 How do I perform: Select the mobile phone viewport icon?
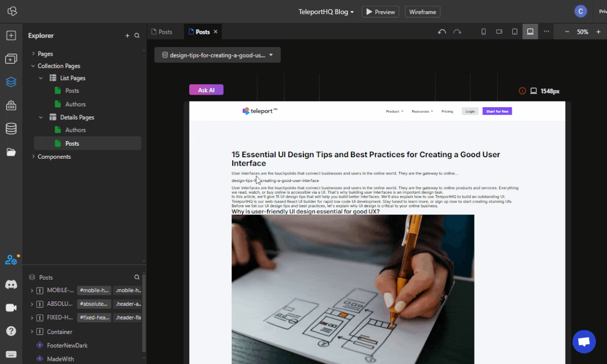pyautogui.click(x=484, y=32)
